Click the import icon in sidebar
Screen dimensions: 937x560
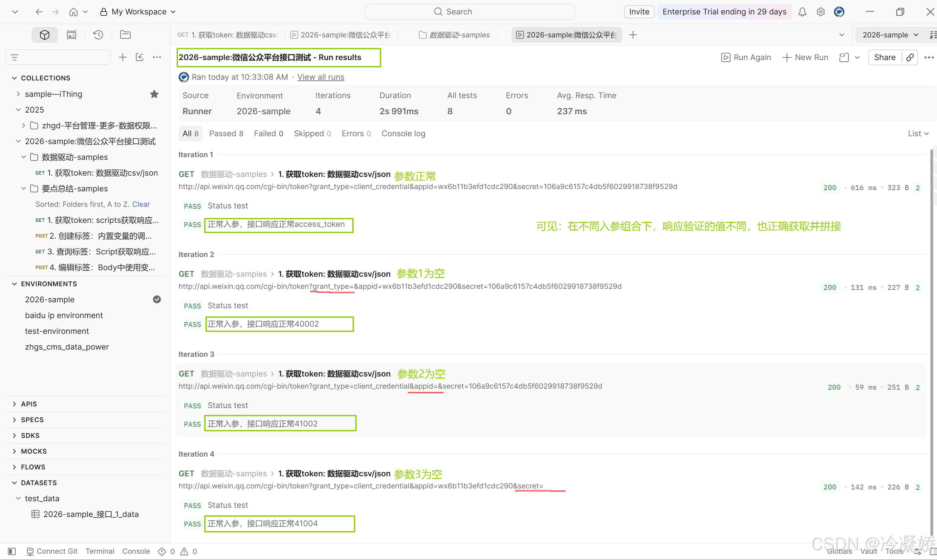140,57
